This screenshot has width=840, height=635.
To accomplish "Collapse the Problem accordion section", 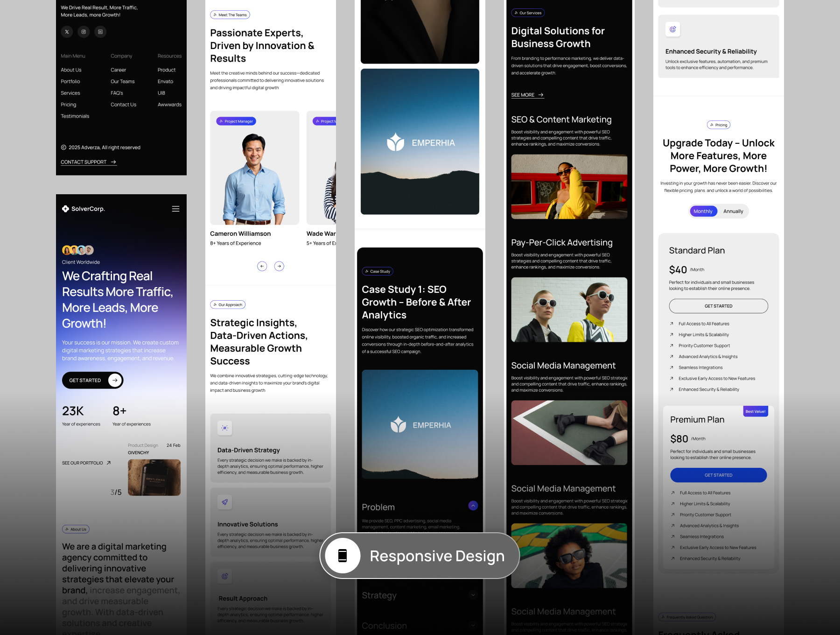I will tap(473, 506).
